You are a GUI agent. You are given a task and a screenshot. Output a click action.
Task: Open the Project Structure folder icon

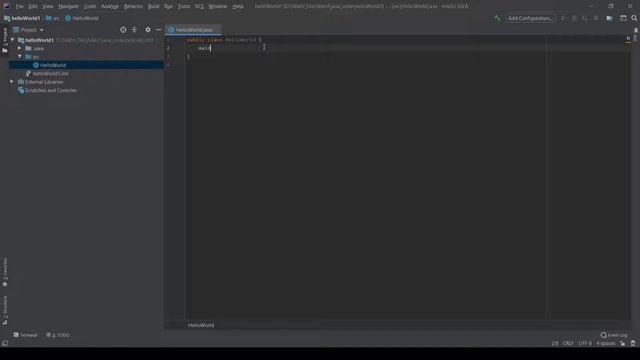pos(609,18)
